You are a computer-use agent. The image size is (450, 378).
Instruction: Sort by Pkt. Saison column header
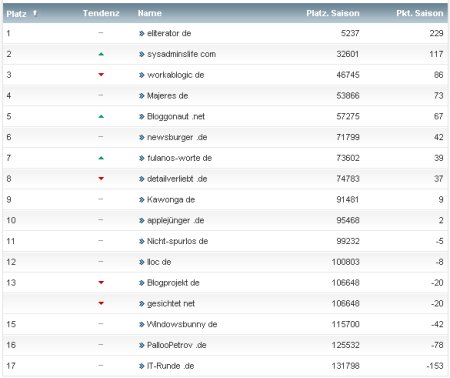tap(420, 13)
